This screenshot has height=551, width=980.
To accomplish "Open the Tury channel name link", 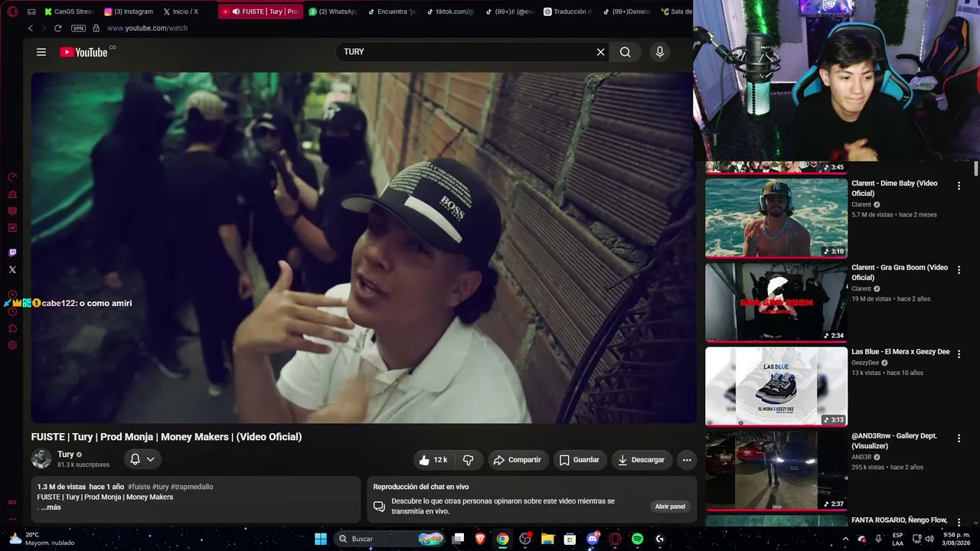I will 66,455.
